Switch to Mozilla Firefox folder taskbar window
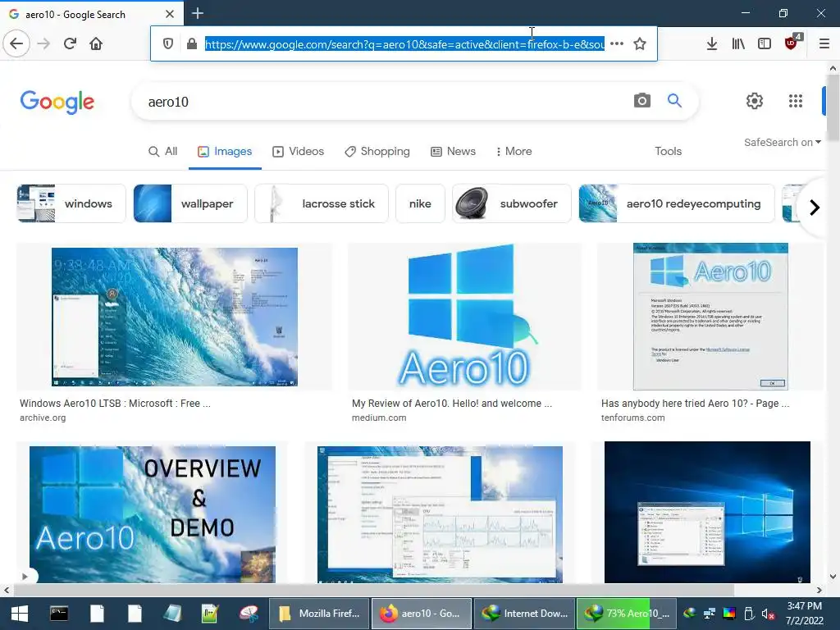 [x=319, y=614]
